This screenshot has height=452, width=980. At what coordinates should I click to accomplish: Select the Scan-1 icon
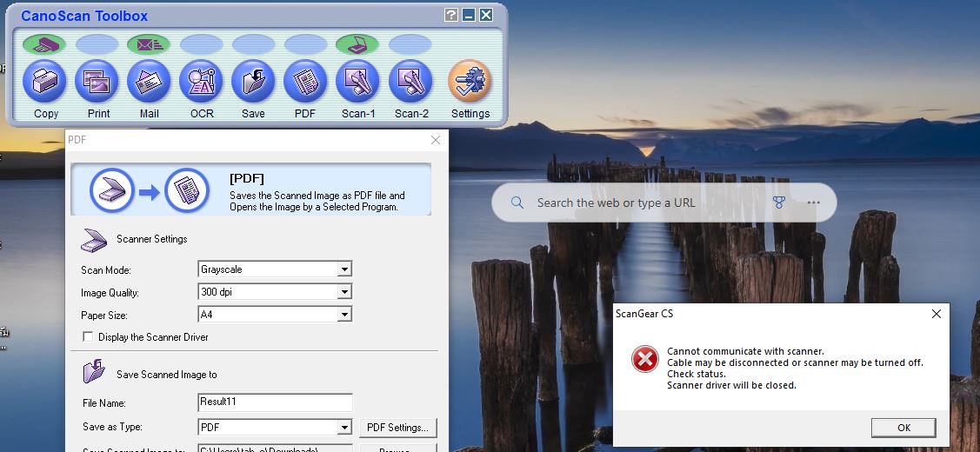(x=357, y=81)
